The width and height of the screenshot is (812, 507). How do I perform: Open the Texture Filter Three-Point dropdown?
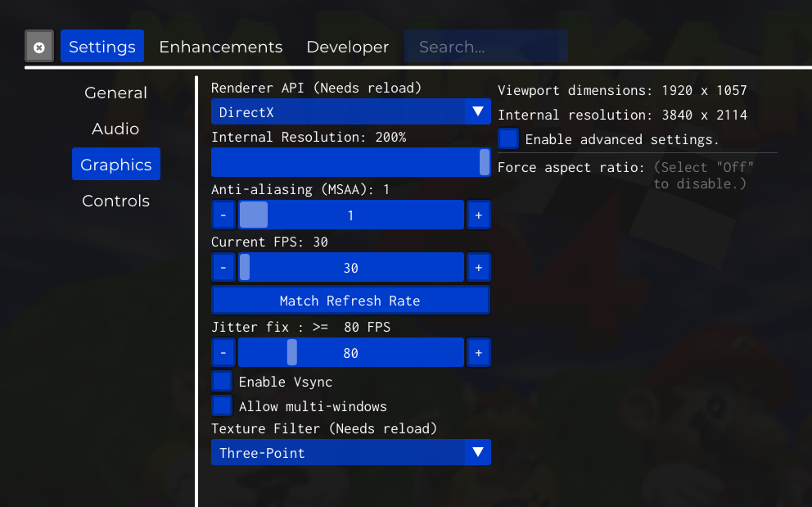point(350,453)
